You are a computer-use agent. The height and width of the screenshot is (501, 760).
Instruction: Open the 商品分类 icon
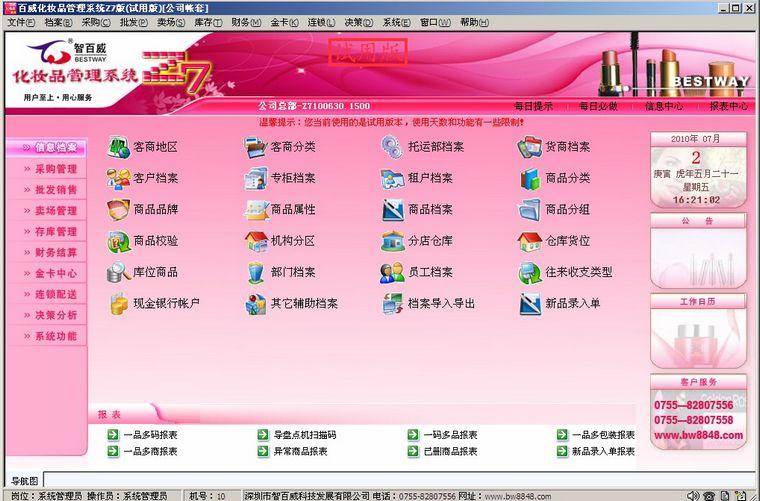point(529,179)
